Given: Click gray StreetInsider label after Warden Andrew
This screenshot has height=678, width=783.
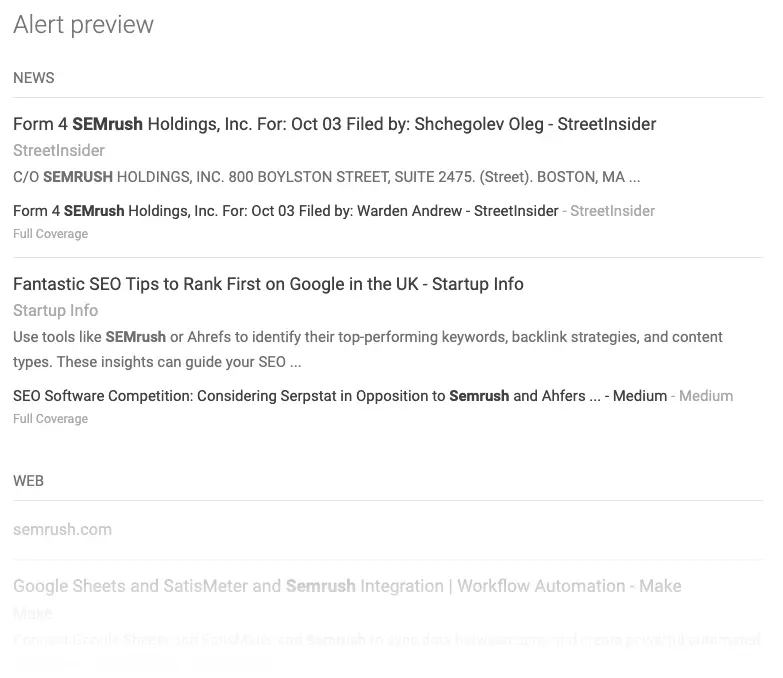Looking at the screenshot, I should [x=612, y=211].
